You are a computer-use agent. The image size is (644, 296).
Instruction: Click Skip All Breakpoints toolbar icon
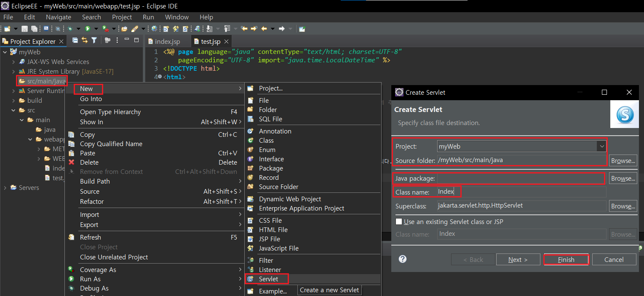(x=58, y=29)
